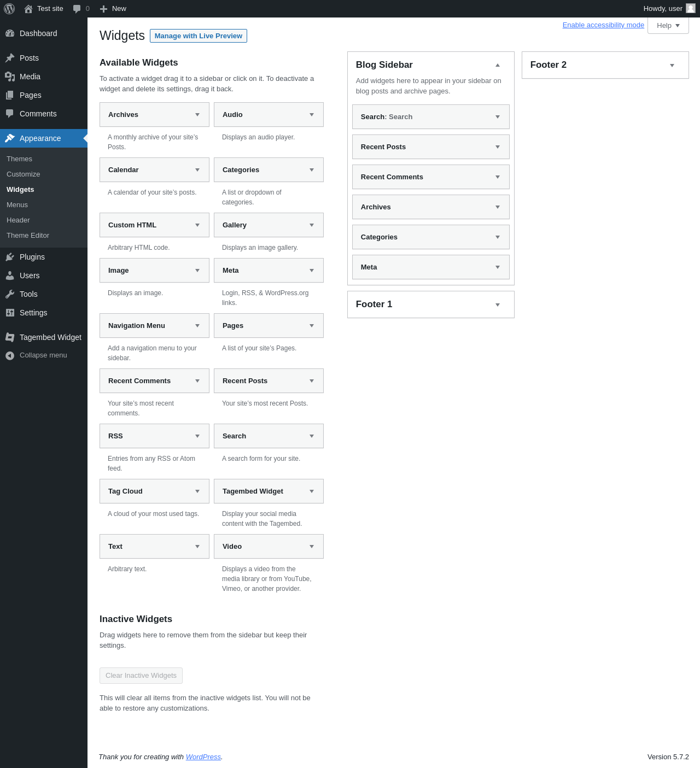The height and width of the screenshot is (768, 700).
Task: Open the Themes submenu item
Action: tap(19, 159)
